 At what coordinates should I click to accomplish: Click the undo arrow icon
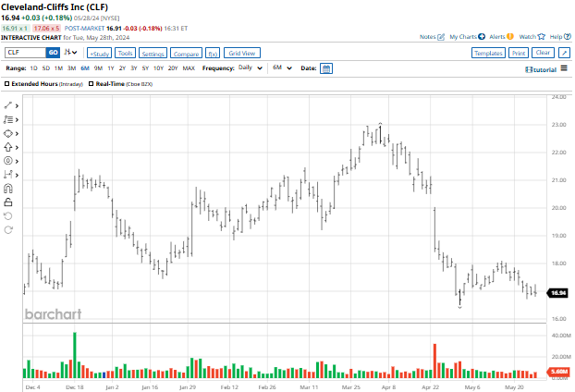click(x=8, y=215)
